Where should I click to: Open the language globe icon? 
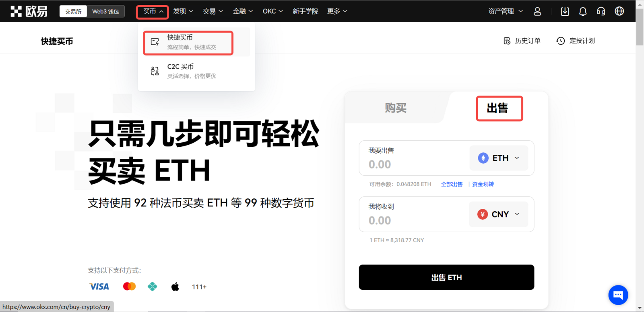619,11
